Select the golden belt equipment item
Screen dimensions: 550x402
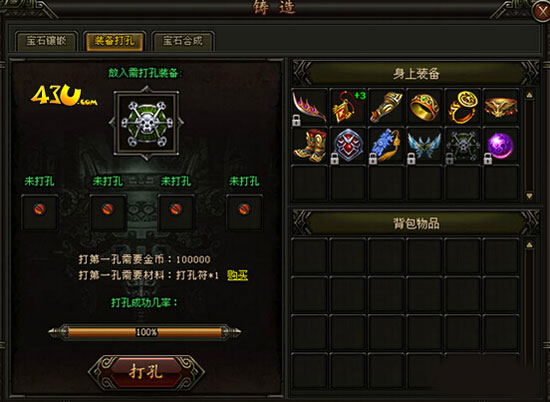tap(501, 107)
